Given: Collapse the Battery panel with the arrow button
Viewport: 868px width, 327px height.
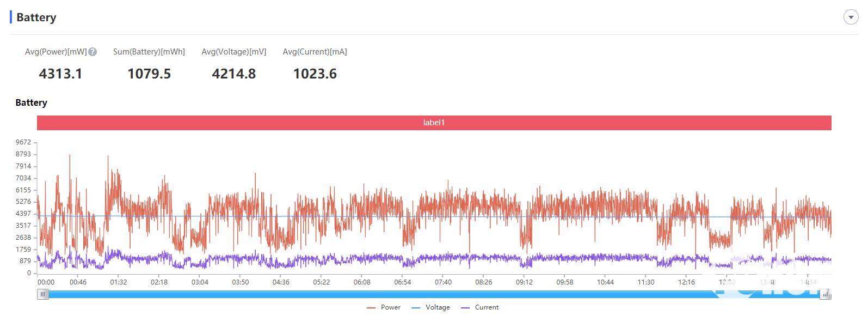Looking at the screenshot, I should [851, 17].
